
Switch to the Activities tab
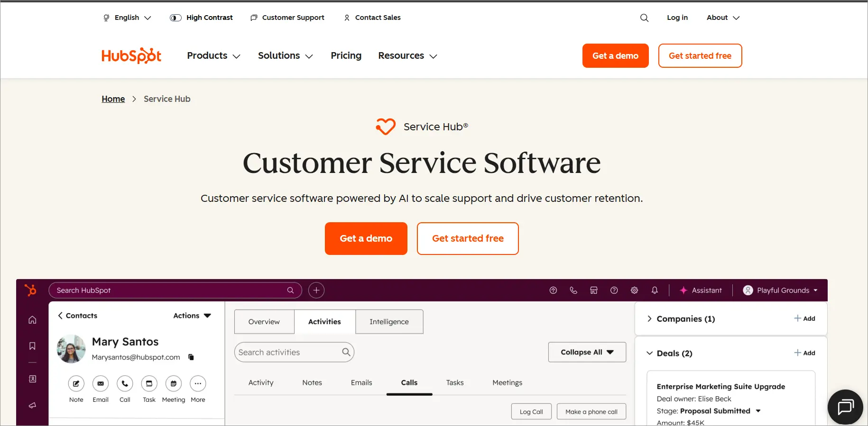pos(324,322)
